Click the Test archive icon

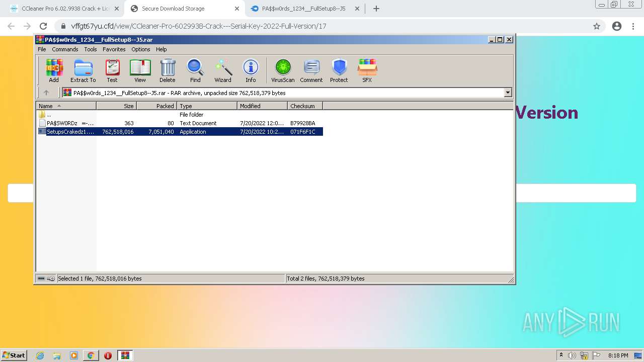[x=112, y=70]
